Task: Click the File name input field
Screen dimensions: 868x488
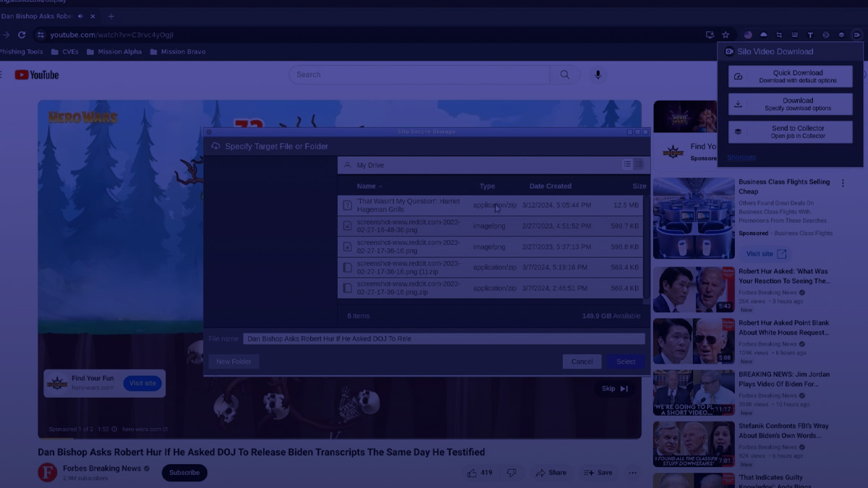Action: click(443, 338)
